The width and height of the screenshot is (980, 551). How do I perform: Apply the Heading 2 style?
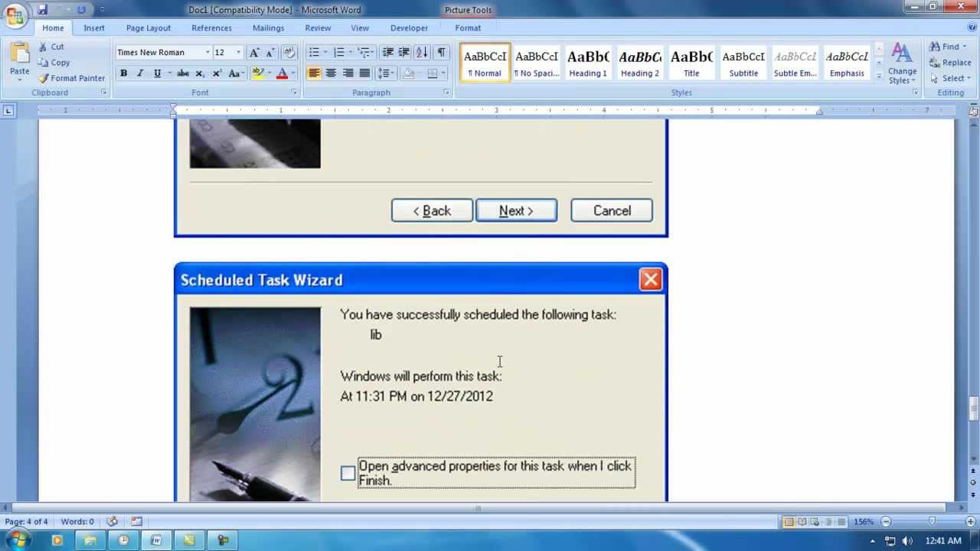click(x=640, y=62)
